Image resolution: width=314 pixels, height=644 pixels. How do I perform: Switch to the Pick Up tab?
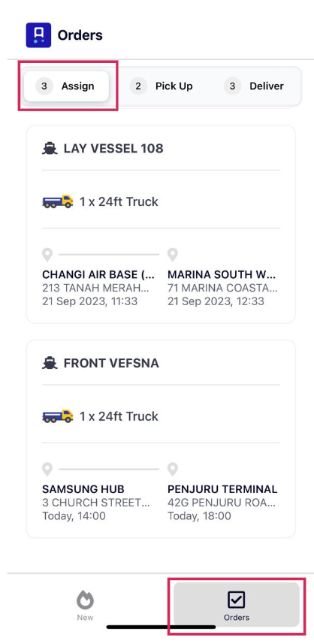[x=162, y=86]
